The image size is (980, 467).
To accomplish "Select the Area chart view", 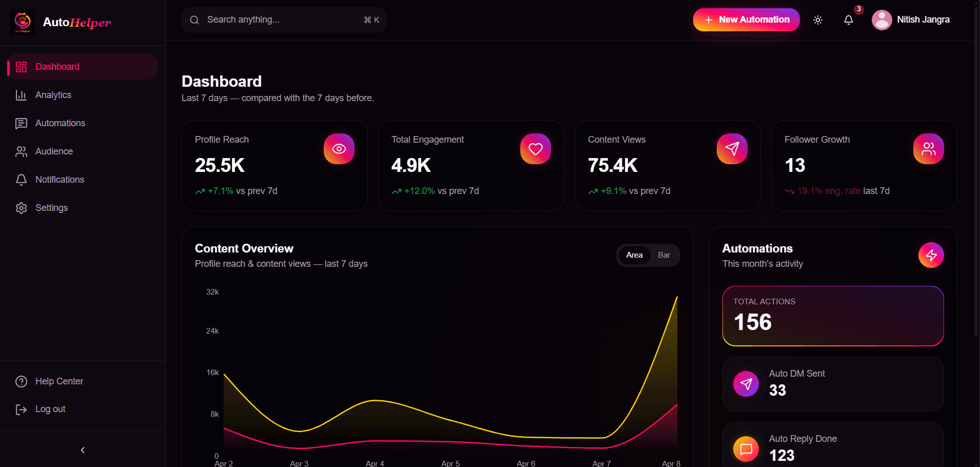I will pyautogui.click(x=634, y=255).
